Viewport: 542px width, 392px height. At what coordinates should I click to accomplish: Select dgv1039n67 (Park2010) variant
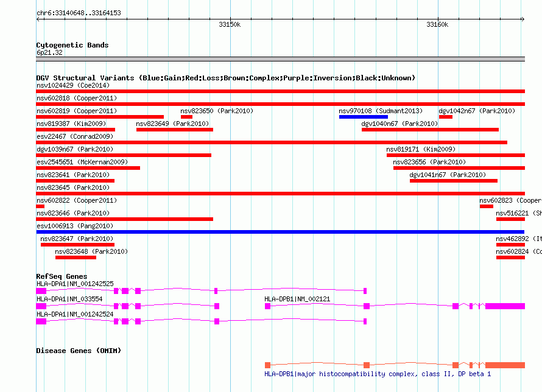click(124, 155)
